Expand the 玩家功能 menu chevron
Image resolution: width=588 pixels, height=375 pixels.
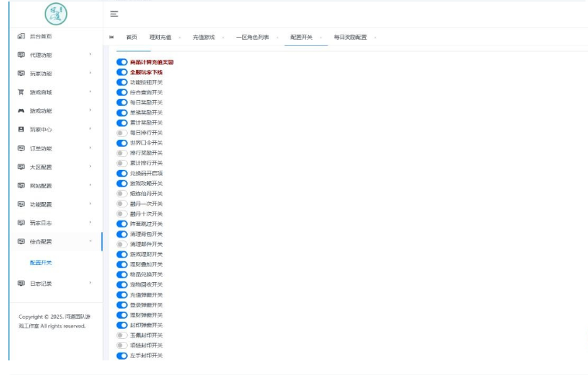tap(91, 73)
